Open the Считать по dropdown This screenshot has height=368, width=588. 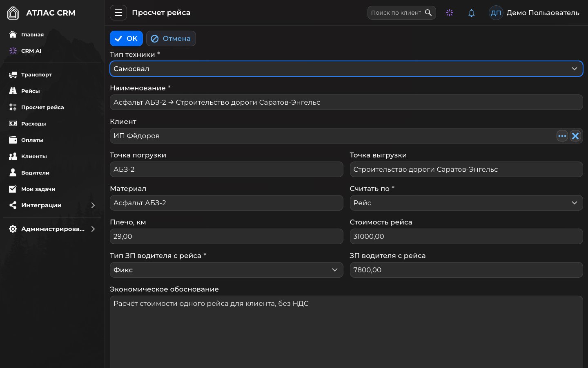(x=466, y=203)
